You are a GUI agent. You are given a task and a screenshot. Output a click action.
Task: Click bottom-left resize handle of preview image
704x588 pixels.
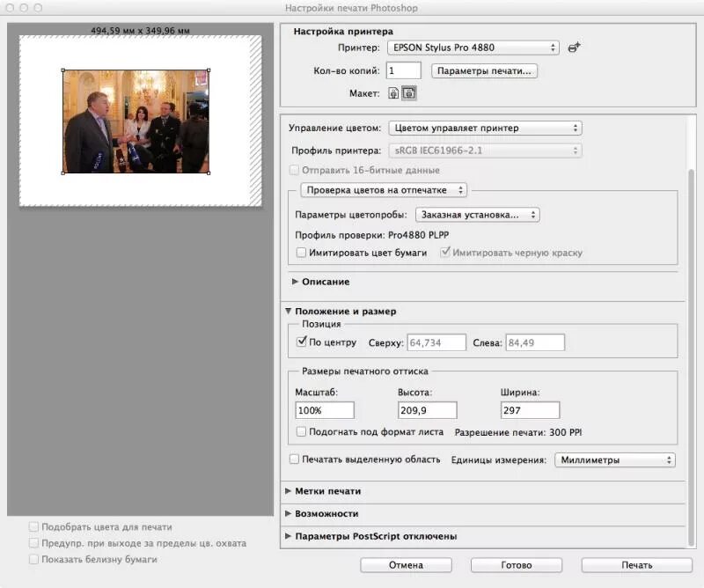click(x=62, y=173)
